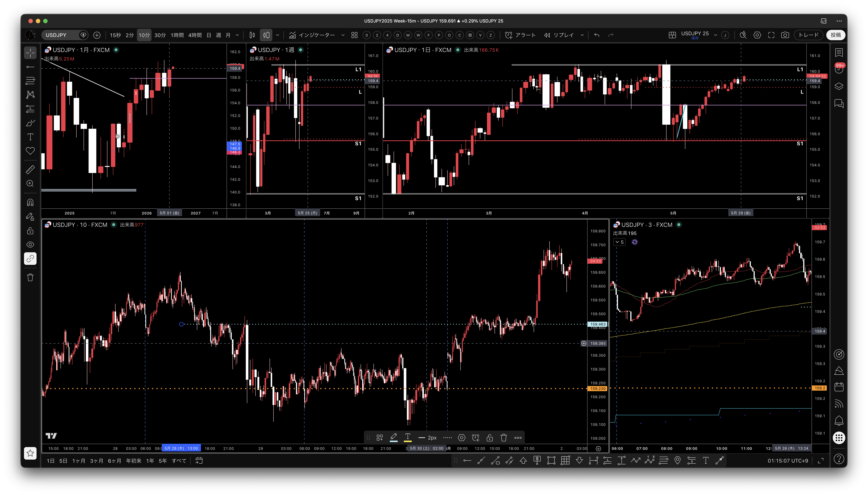Open line color pencil in floating toolbar

point(394,437)
